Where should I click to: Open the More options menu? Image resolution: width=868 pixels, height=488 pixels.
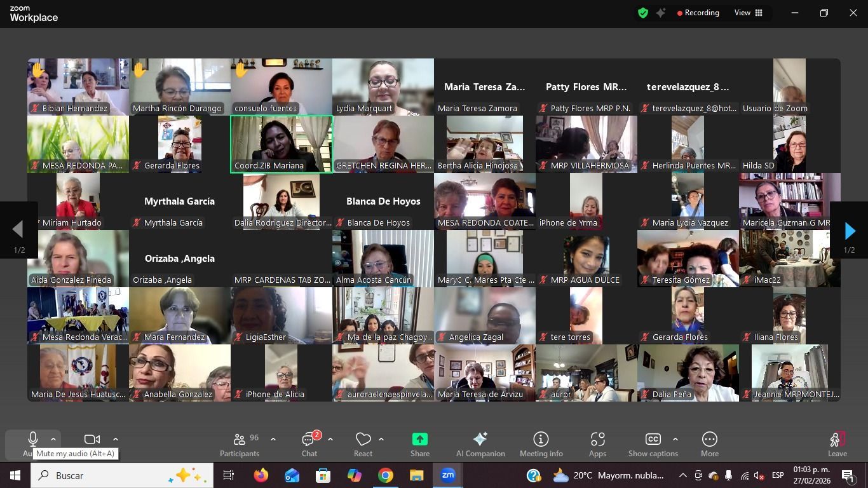click(710, 444)
